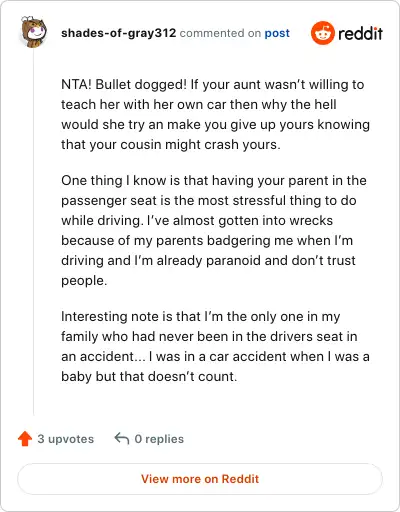Open the commenter's Snoo avatar

pyautogui.click(x=33, y=32)
